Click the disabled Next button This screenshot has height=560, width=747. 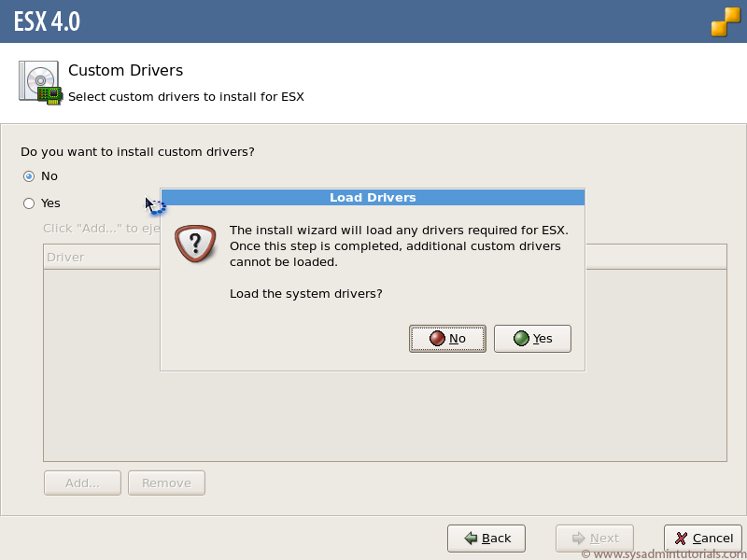pyautogui.click(x=595, y=538)
